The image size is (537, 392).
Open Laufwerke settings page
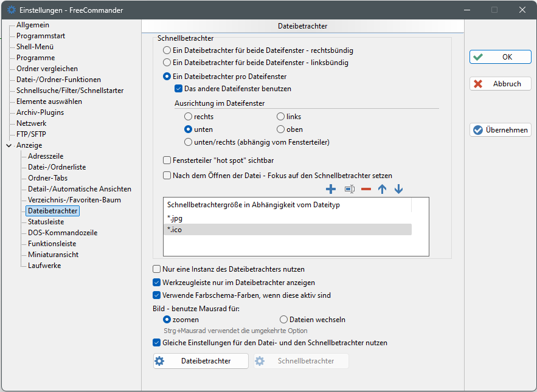tap(44, 266)
